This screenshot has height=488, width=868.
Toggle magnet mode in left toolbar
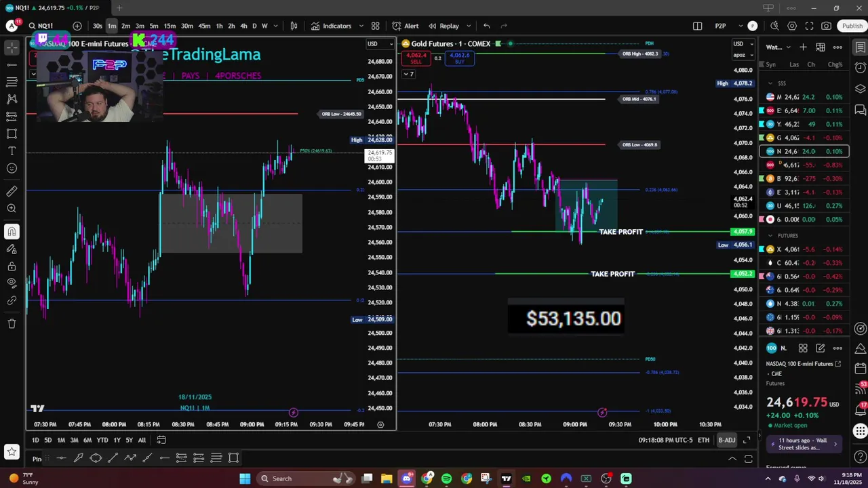point(12,232)
